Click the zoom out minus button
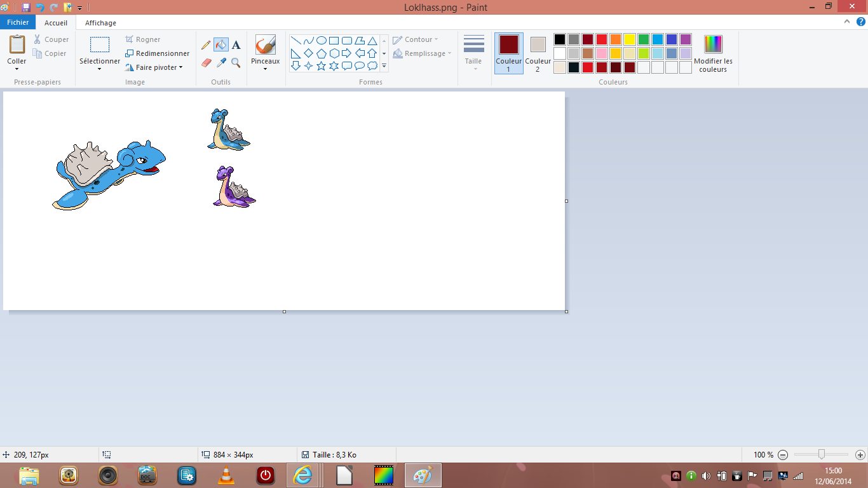 coord(783,455)
